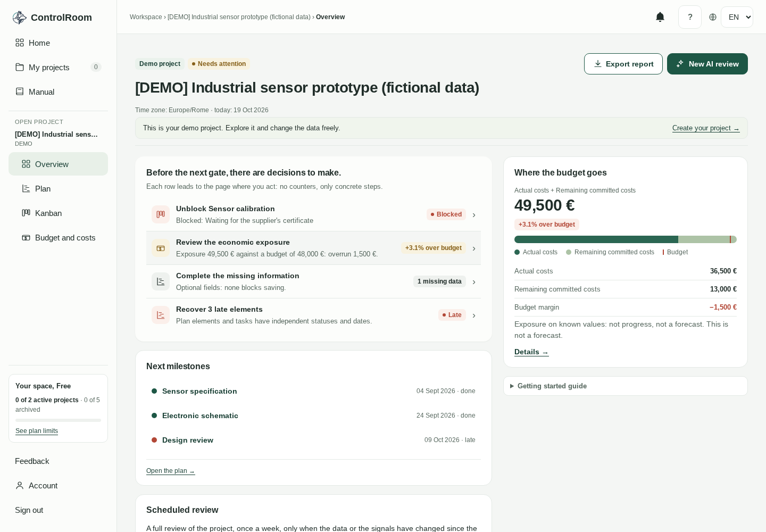
Task: Click the Recover 3 late elements icon
Action: [x=161, y=315]
